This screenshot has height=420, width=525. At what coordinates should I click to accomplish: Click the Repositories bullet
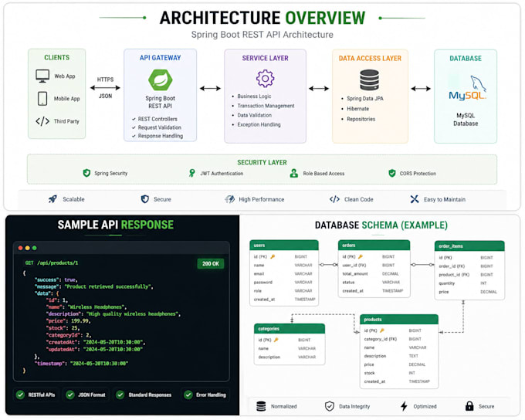[x=357, y=119]
